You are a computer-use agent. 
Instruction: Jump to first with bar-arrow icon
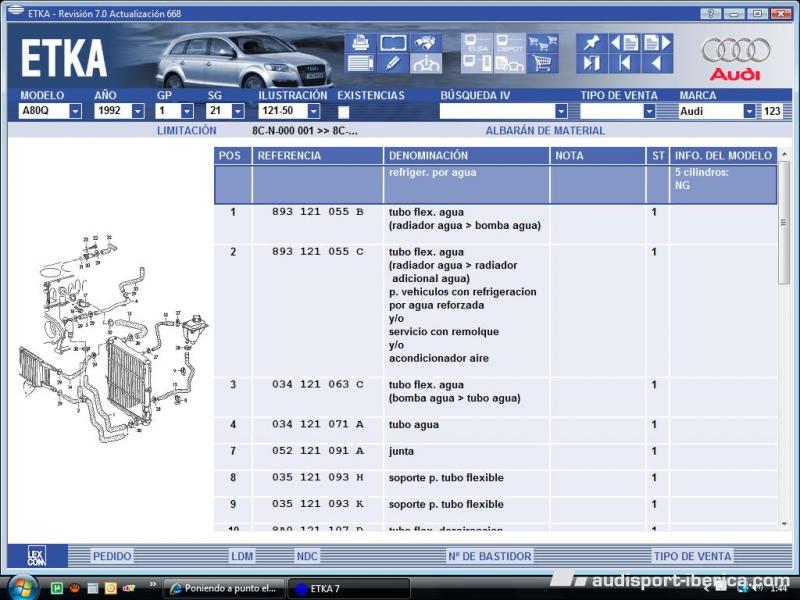[624, 63]
